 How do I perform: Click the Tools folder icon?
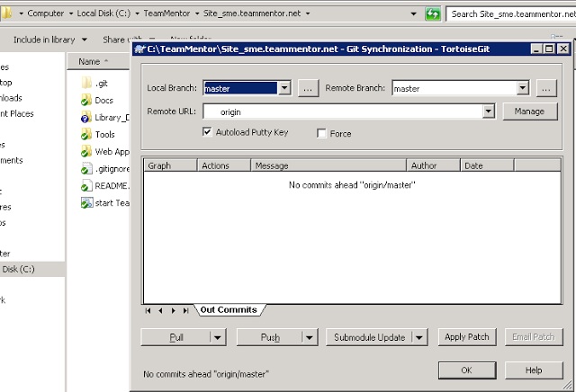point(87,134)
